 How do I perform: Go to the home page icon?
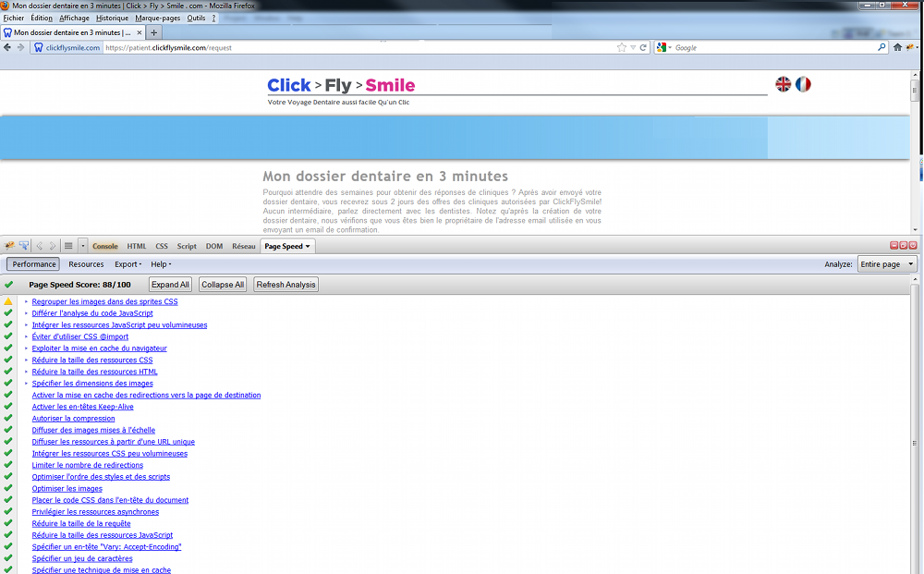point(897,47)
